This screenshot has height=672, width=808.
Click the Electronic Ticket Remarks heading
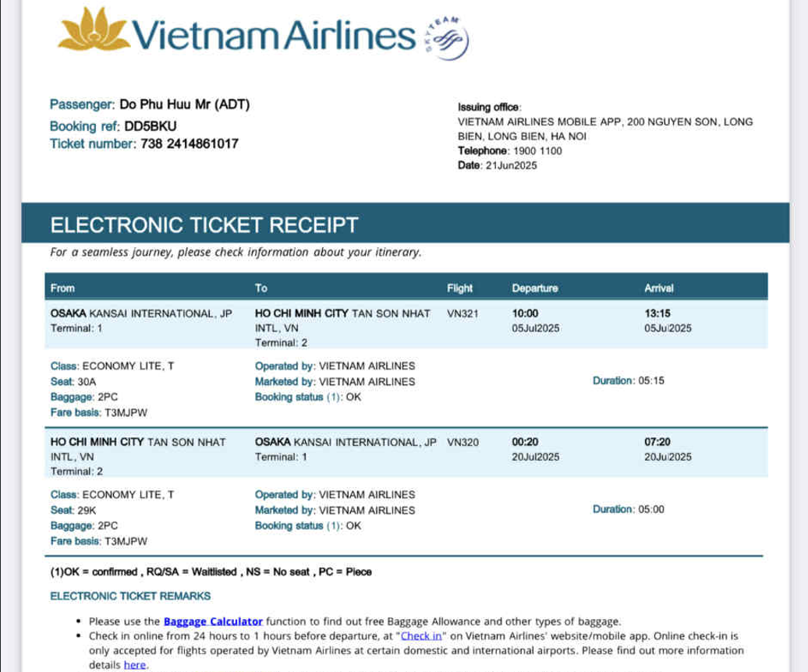click(x=129, y=596)
